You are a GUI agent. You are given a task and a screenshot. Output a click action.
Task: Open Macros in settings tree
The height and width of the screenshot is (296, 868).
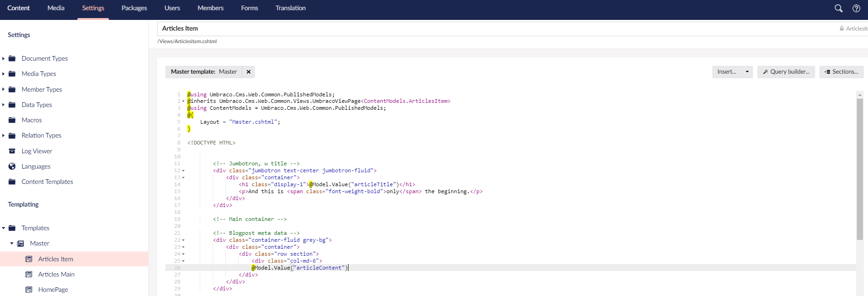pos(32,120)
